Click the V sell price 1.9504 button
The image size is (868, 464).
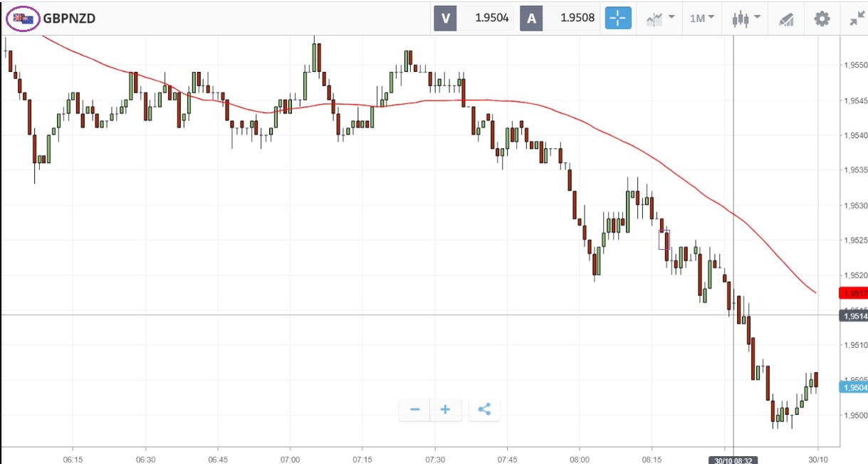(474, 19)
